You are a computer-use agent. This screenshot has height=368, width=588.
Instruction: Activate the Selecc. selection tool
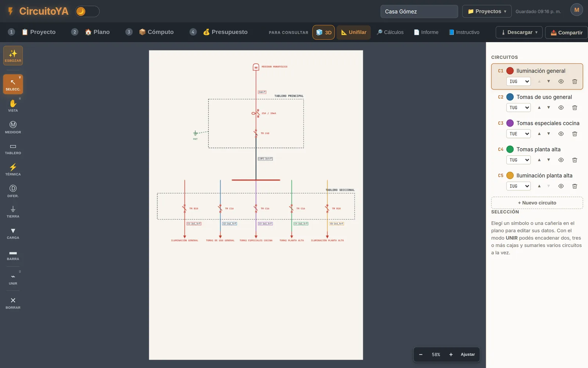click(13, 84)
